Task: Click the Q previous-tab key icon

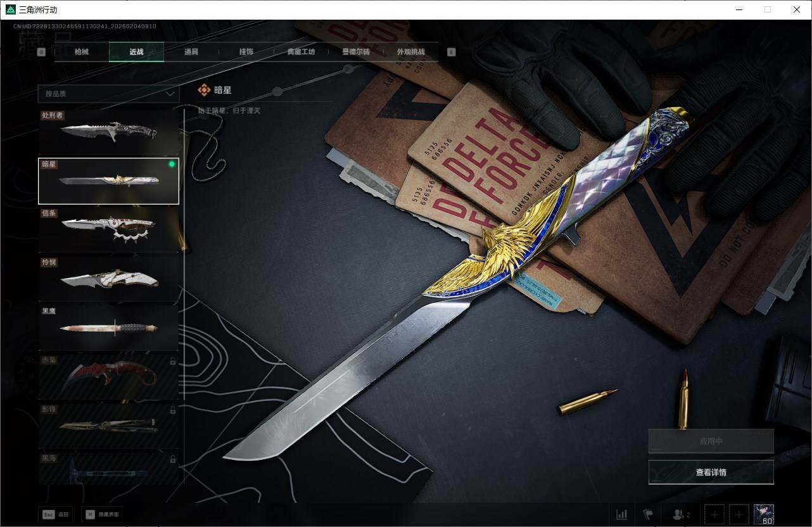Action: coord(41,53)
